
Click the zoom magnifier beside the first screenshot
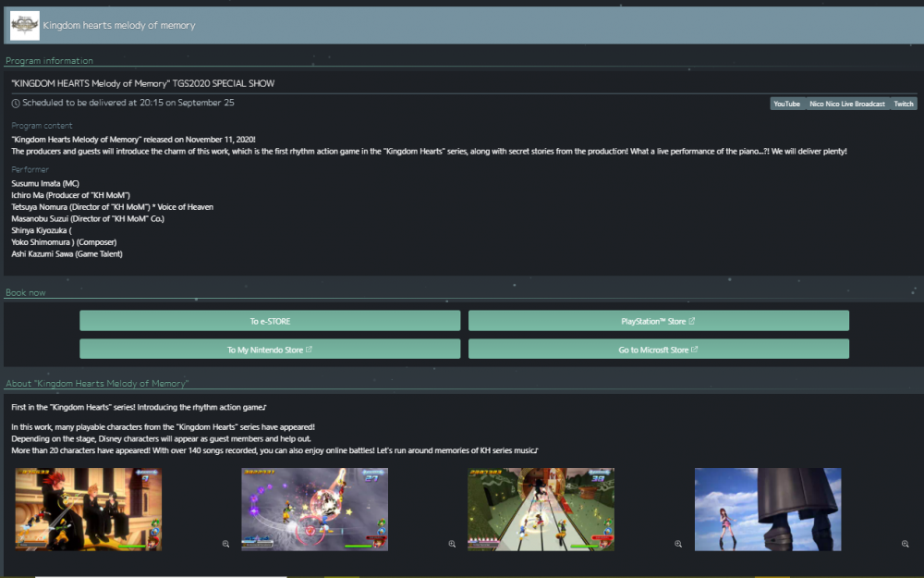pyautogui.click(x=225, y=544)
